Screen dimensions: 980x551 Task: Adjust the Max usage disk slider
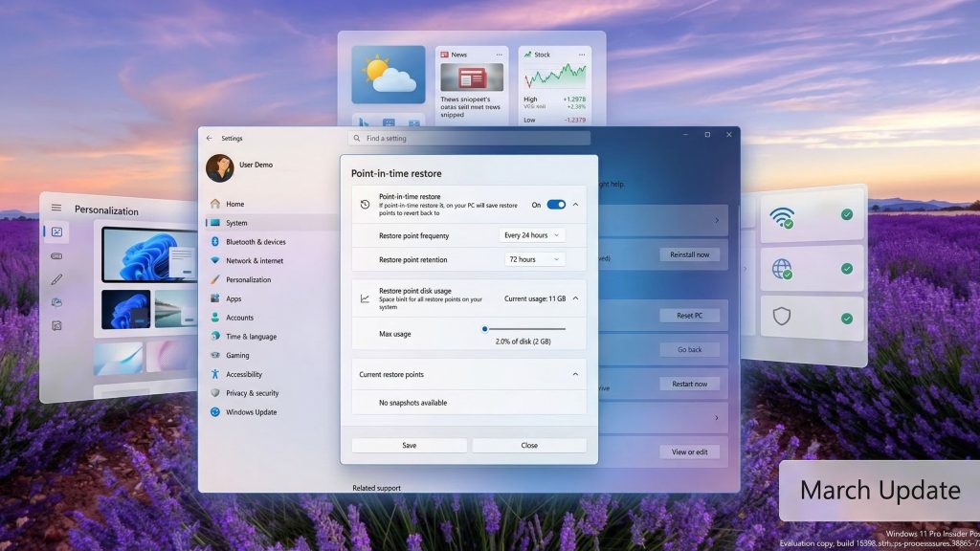[486, 328]
